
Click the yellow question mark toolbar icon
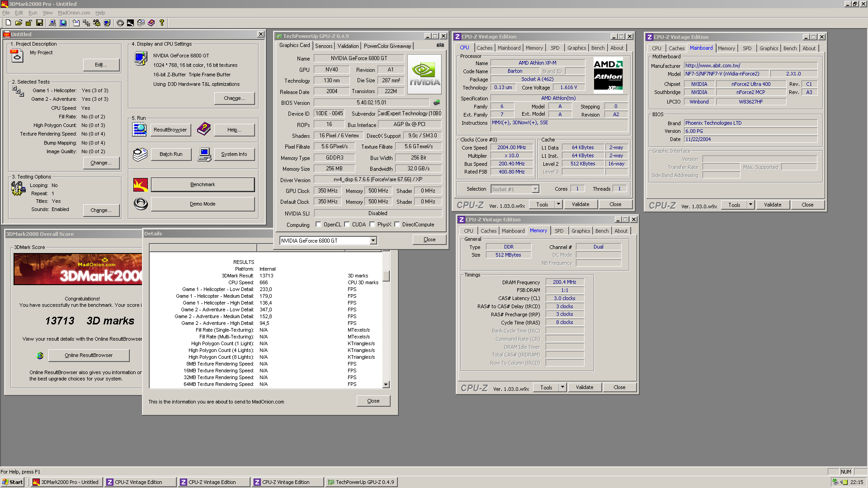click(x=161, y=23)
